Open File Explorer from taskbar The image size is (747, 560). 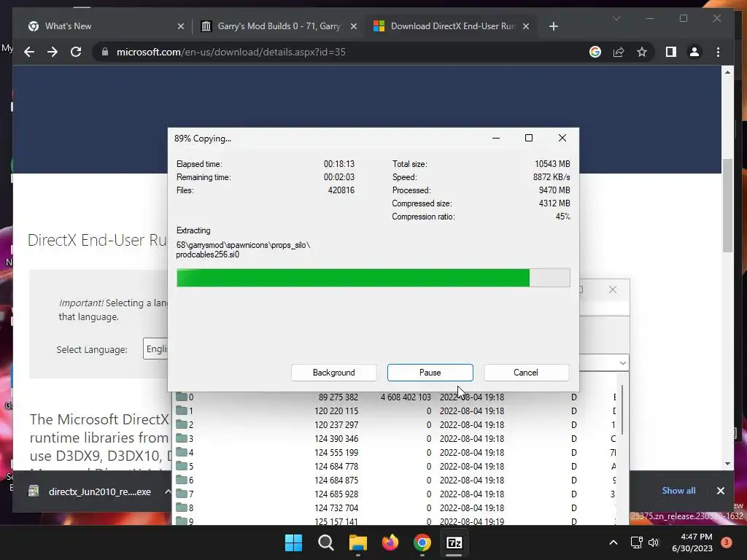point(357,542)
